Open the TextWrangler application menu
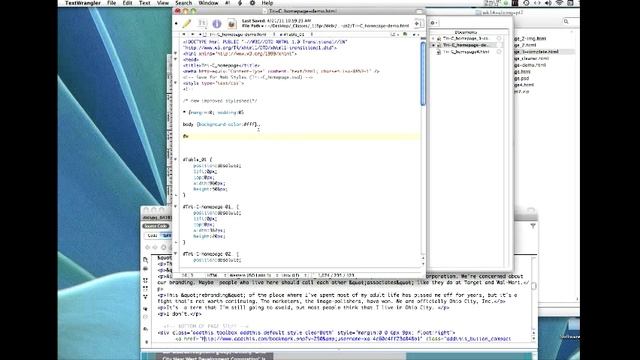Image resolution: width=640 pixels, height=360 pixels. point(83,3)
